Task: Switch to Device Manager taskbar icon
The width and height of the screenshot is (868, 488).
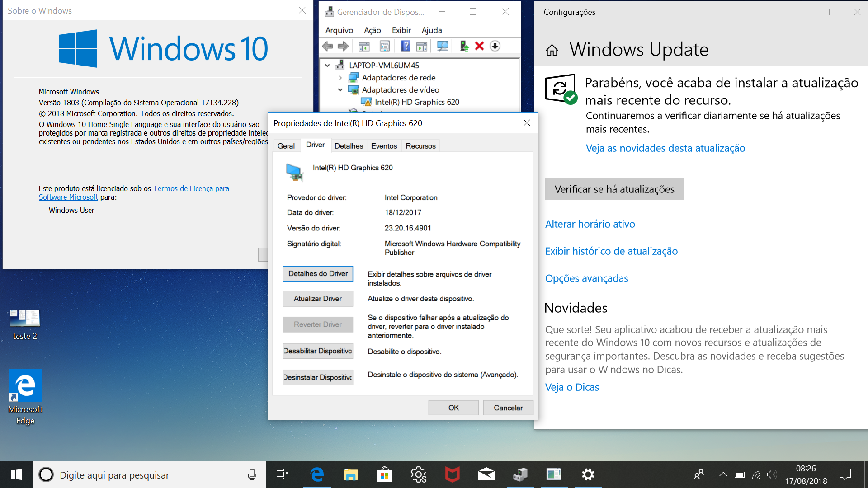Action: 520,474
